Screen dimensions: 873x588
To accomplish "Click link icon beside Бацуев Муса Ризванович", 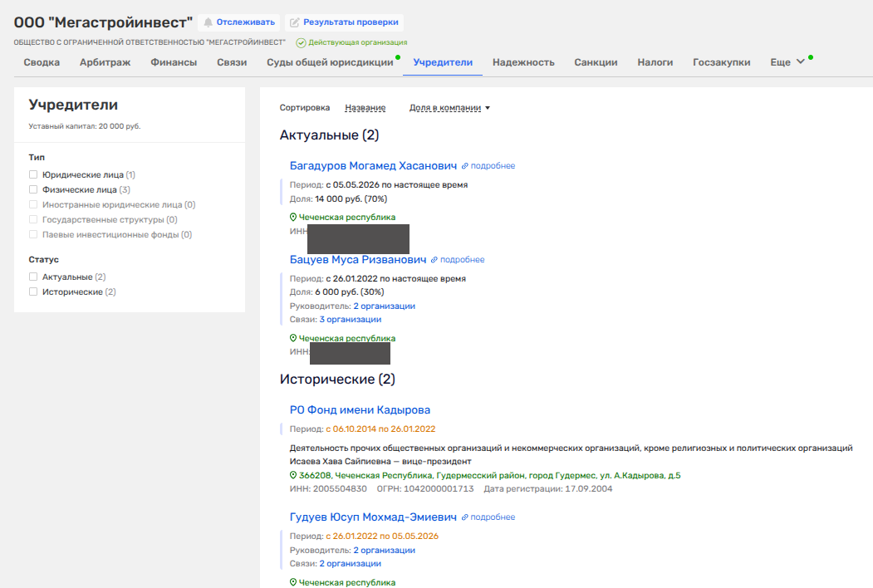I will [x=434, y=260].
